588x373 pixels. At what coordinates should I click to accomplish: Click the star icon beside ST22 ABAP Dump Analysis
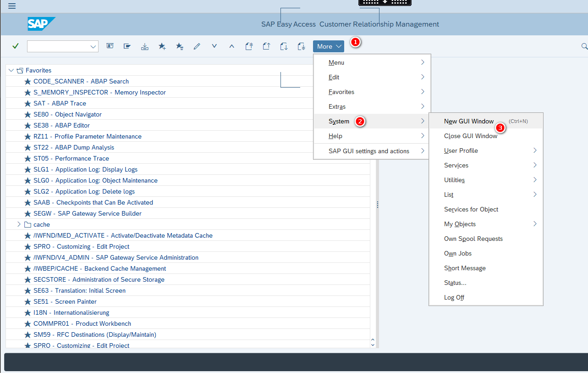(27, 147)
